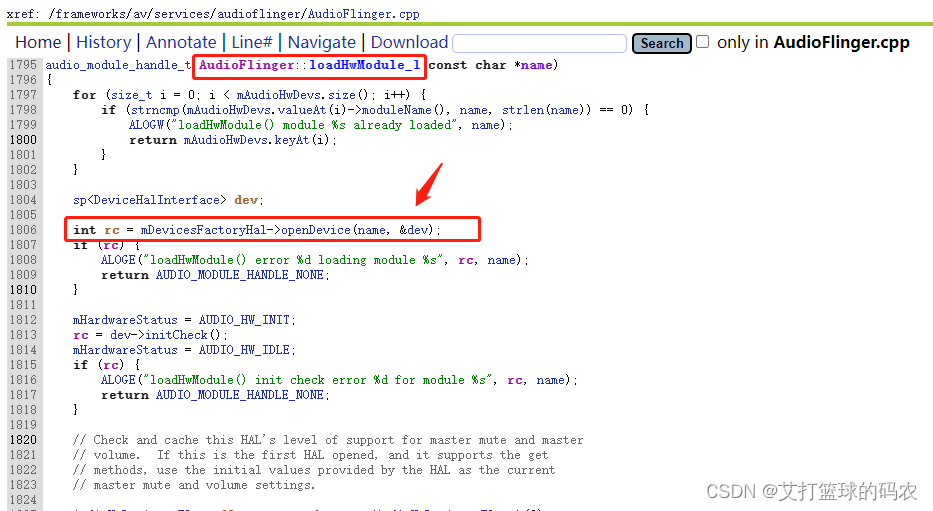Jump to line number 1806
This screenshot has height=511, width=933.
pyautogui.click(x=23, y=230)
